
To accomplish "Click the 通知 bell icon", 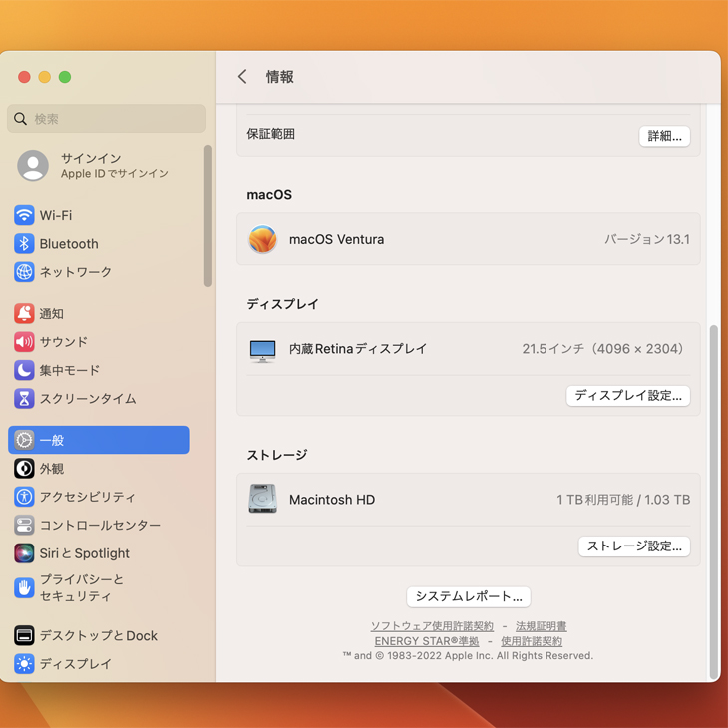I will point(24,314).
